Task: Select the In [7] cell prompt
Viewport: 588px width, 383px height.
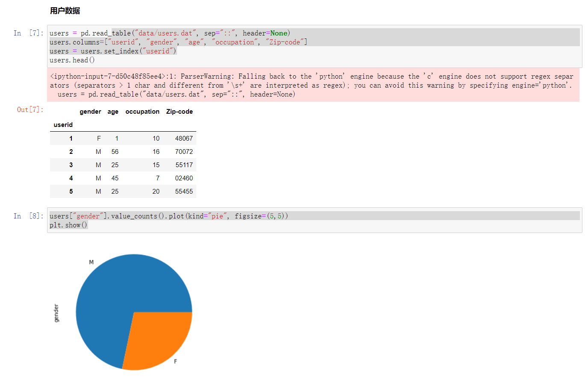Action: click(28, 33)
